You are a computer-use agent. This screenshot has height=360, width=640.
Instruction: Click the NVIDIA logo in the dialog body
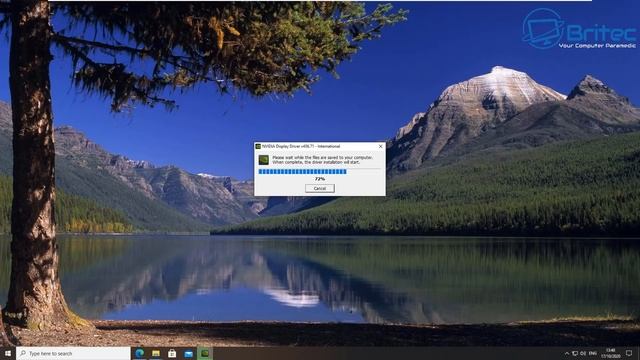coord(264,160)
